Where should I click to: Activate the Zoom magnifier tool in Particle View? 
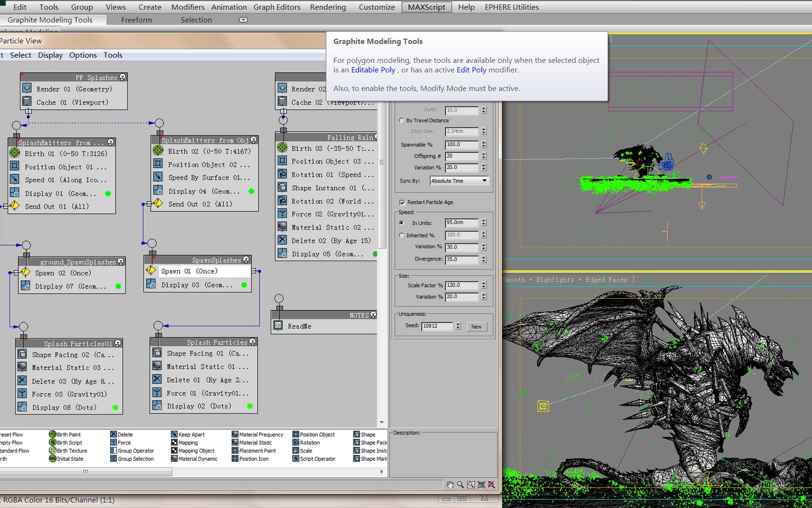pyautogui.click(x=460, y=485)
